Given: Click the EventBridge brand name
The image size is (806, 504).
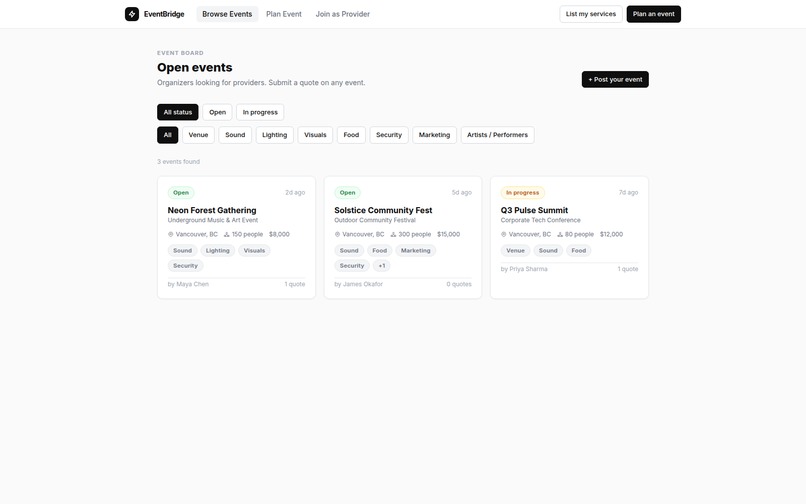Looking at the screenshot, I should [x=164, y=14].
